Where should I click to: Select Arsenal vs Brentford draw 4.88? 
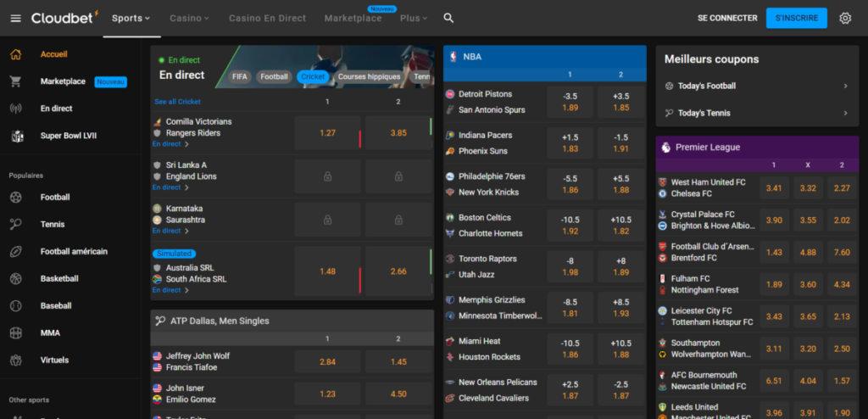[808, 252]
